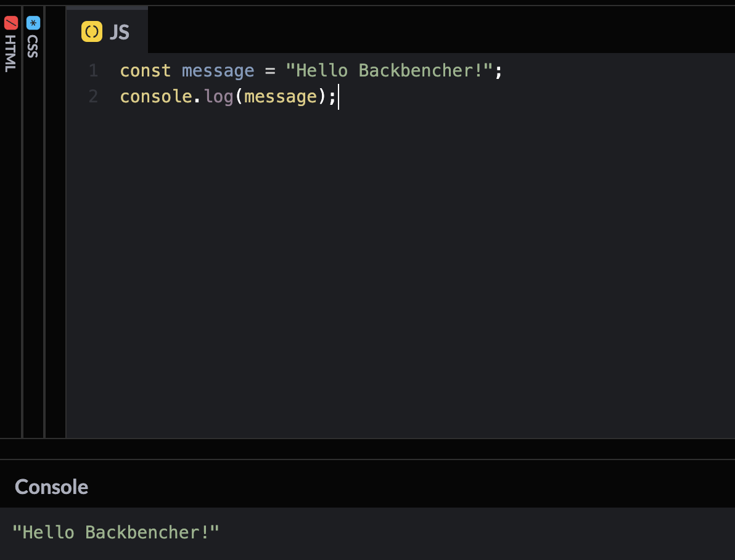Viewport: 735px width, 560px height.
Task: Click line number 1 in the editor
Action: (x=93, y=70)
